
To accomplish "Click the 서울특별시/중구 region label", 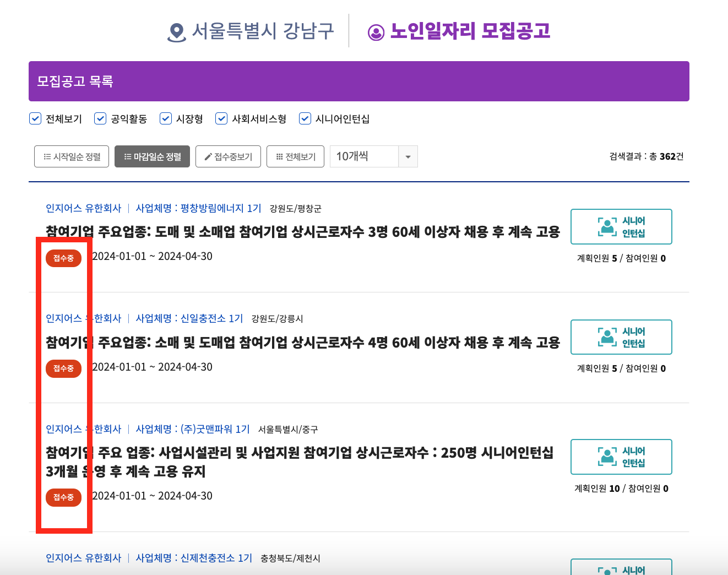I will pyautogui.click(x=288, y=430).
